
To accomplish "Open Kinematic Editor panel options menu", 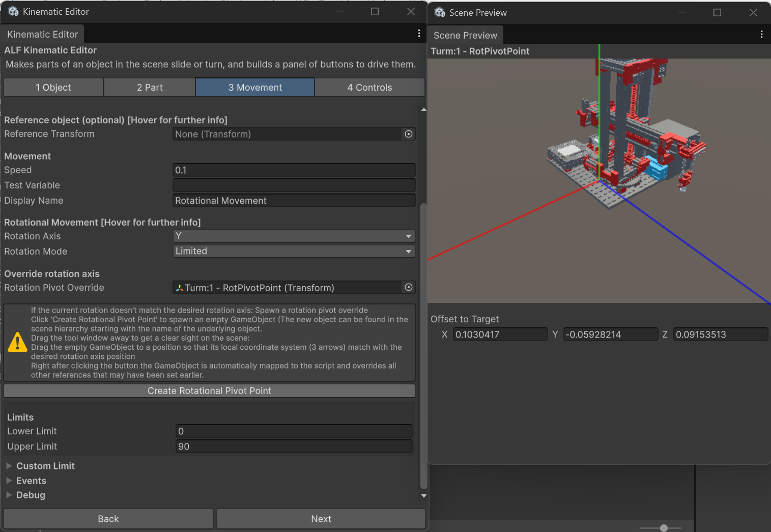I will click(419, 34).
